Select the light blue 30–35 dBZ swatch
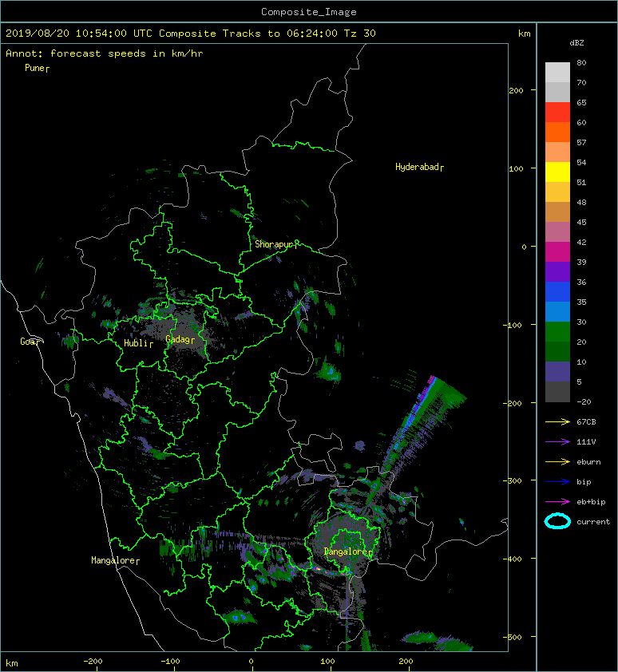Screen dimensions: 618x672 [x=557, y=311]
